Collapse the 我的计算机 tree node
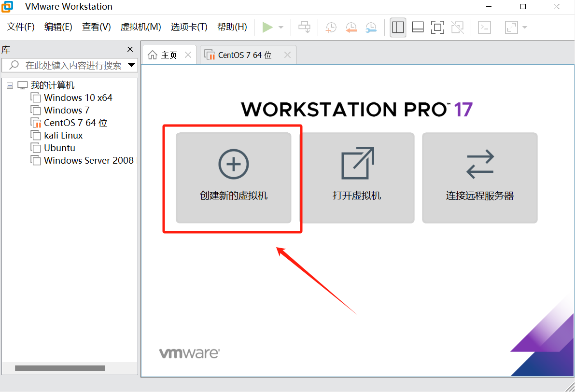This screenshot has height=392, width=575. click(10, 85)
